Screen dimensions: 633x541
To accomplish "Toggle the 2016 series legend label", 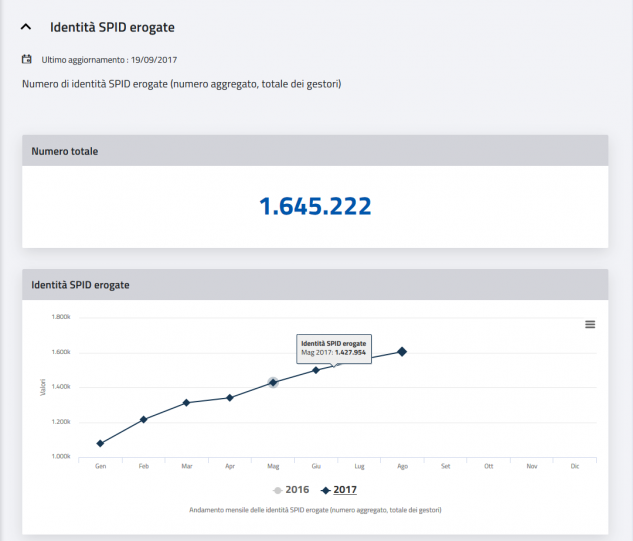I will [x=297, y=490].
